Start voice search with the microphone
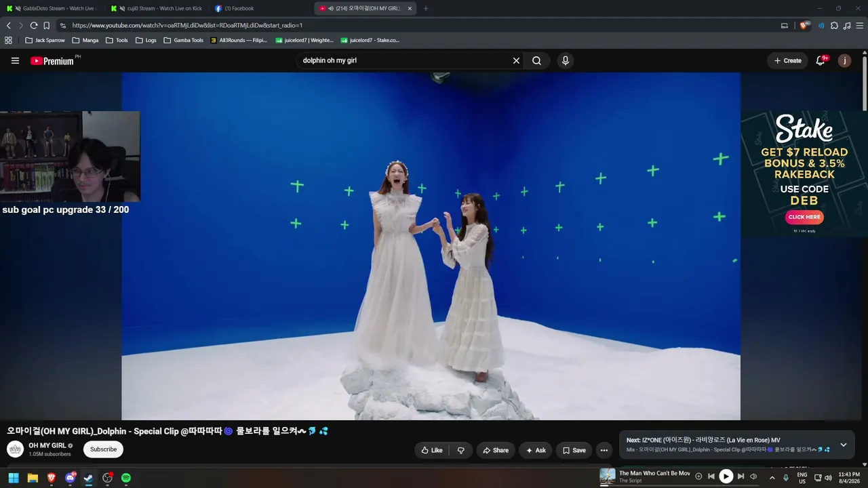This screenshot has height=488, width=868. coord(565,60)
